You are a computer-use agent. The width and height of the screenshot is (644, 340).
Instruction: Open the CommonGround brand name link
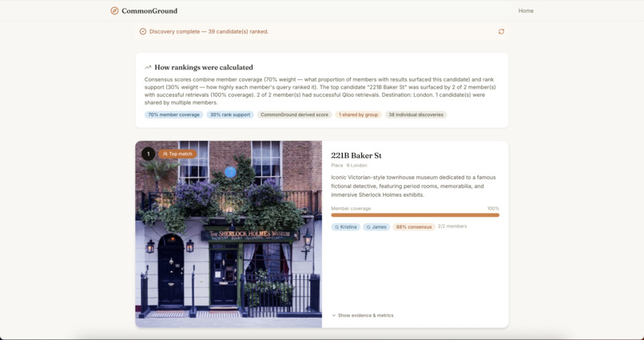click(x=149, y=10)
